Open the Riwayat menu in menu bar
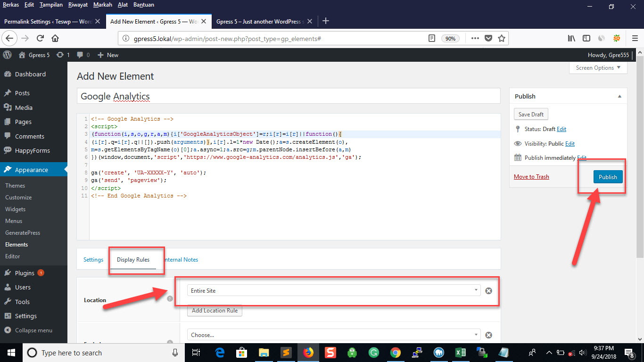 pos(77,5)
